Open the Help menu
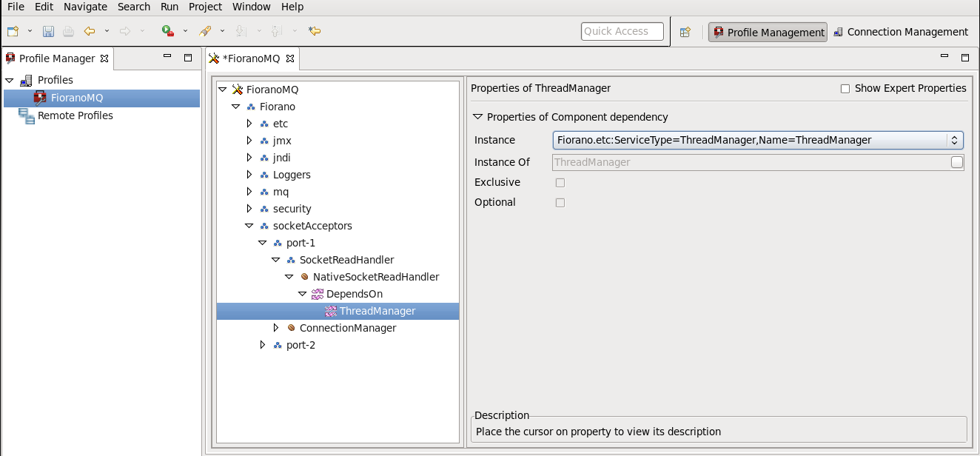Image resolution: width=980 pixels, height=456 pixels. [x=292, y=7]
